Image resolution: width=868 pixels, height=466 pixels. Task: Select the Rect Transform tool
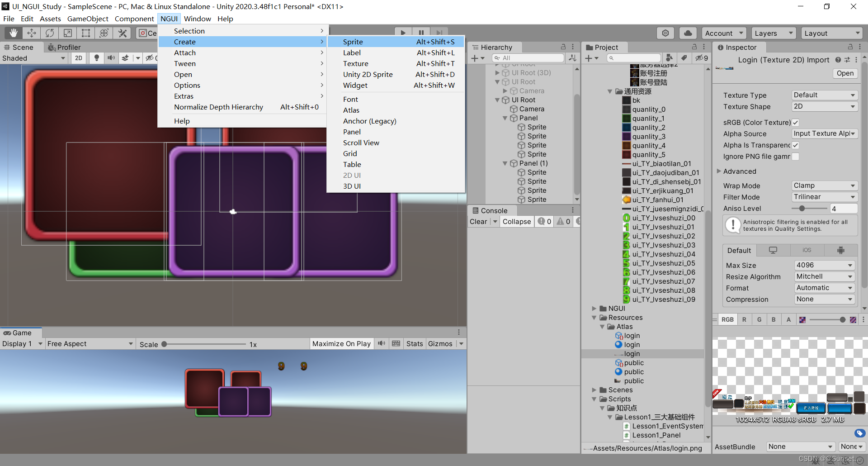click(x=86, y=33)
